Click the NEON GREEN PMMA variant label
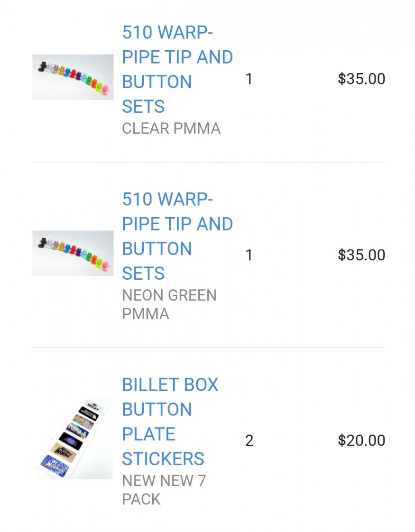Image resolution: width=415 pixels, height=532 pixels. click(169, 304)
